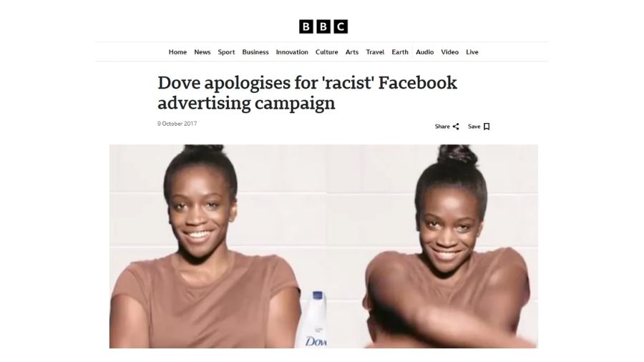Viewport: 644px width, 362px height.
Task: Go to the Travel section
Action: click(375, 52)
